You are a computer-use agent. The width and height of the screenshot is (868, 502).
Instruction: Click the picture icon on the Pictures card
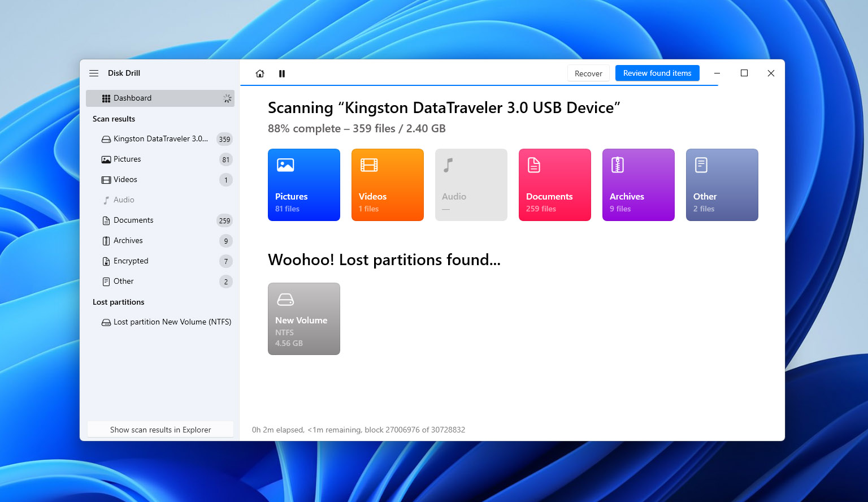coord(285,165)
